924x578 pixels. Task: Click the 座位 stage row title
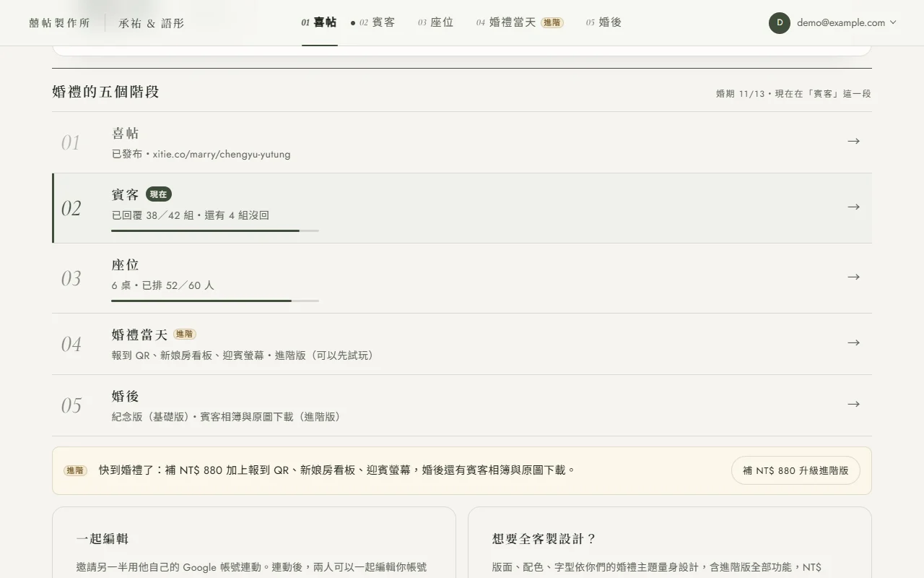[126, 265]
